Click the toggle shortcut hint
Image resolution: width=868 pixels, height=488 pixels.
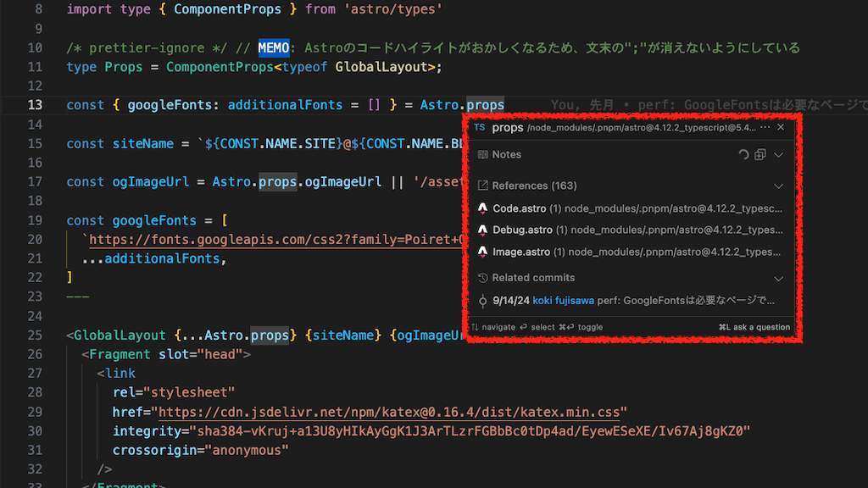581,327
